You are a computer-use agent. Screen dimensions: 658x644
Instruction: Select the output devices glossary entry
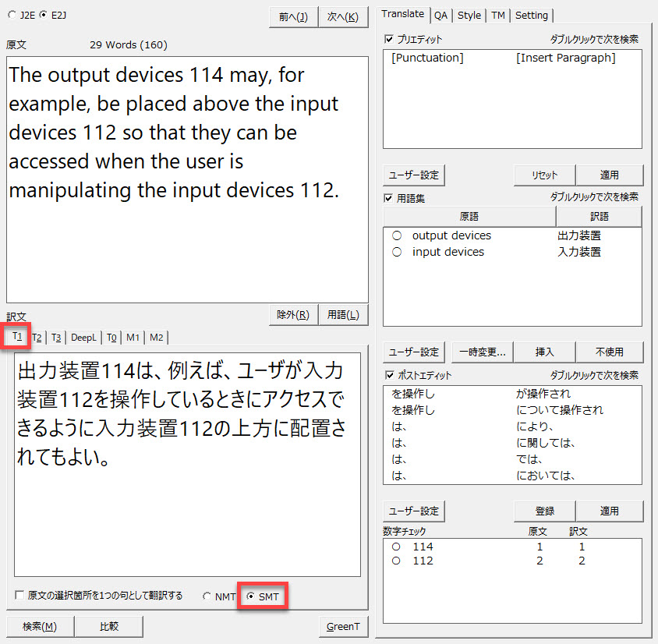click(x=451, y=235)
